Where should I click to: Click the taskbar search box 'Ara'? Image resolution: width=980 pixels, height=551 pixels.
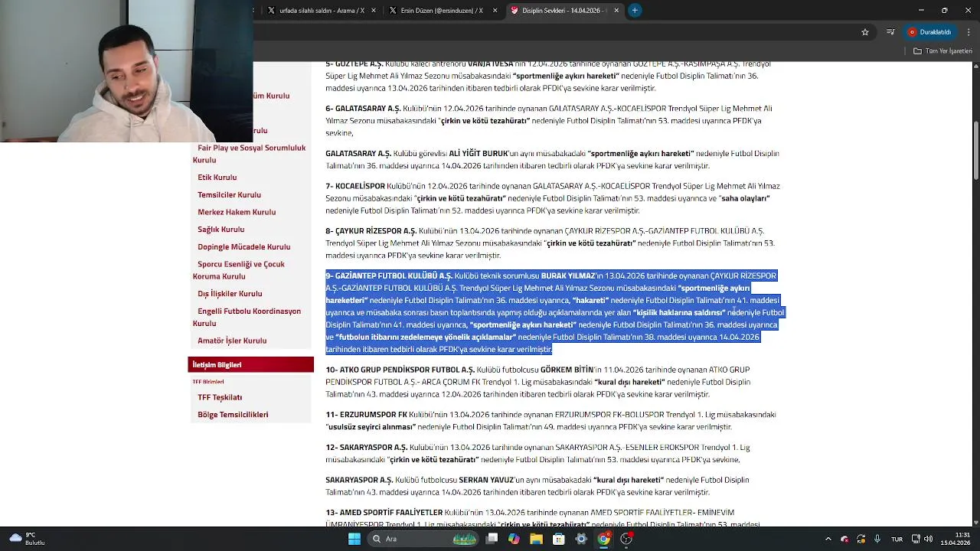422,539
